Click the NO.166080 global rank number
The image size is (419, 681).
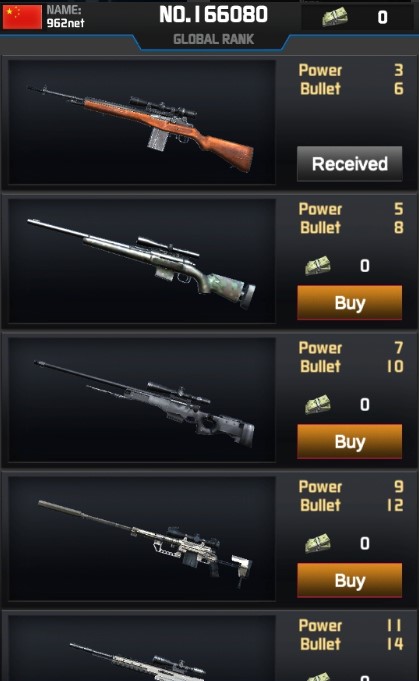coord(213,15)
